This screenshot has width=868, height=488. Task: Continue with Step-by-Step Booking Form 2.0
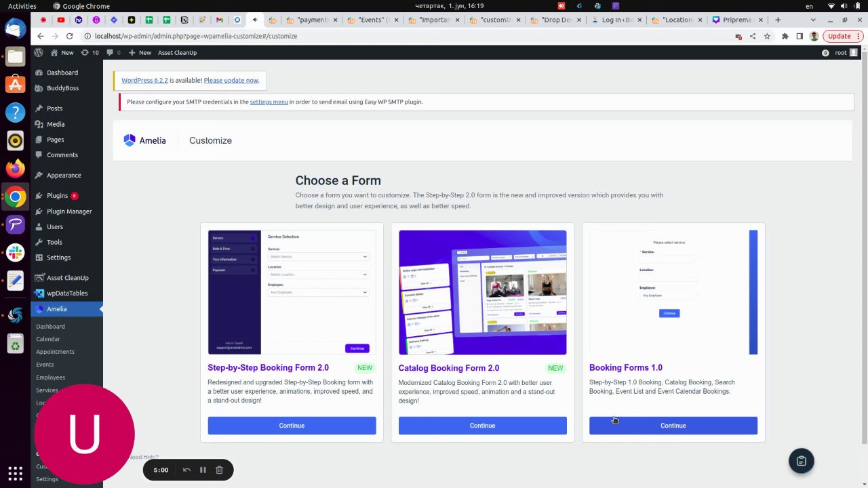click(x=292, y=426)
